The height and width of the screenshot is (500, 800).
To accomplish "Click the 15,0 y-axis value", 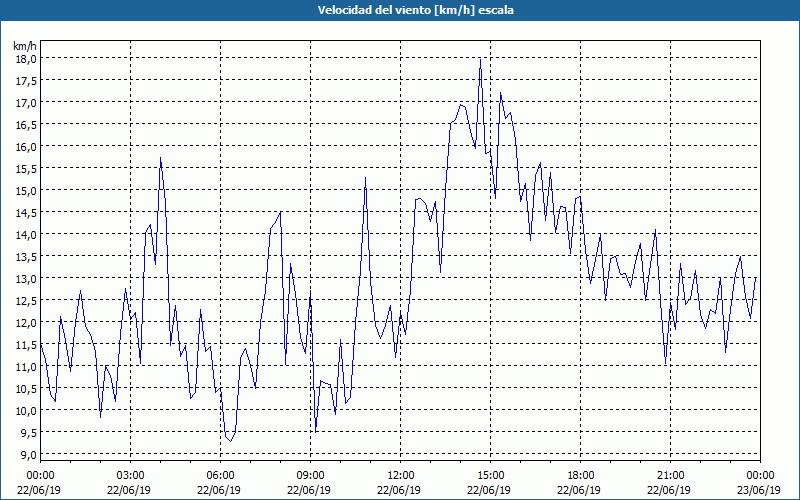I will [26, 190].
